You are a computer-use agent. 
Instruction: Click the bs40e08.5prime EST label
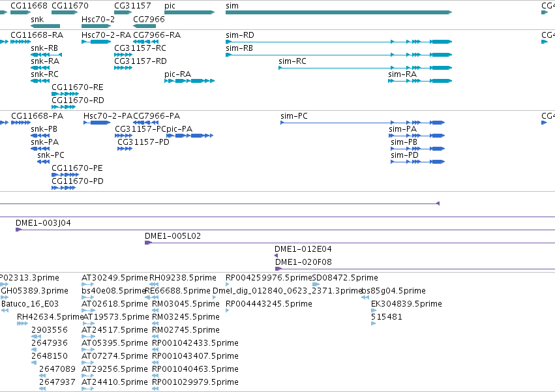point(113,291)
